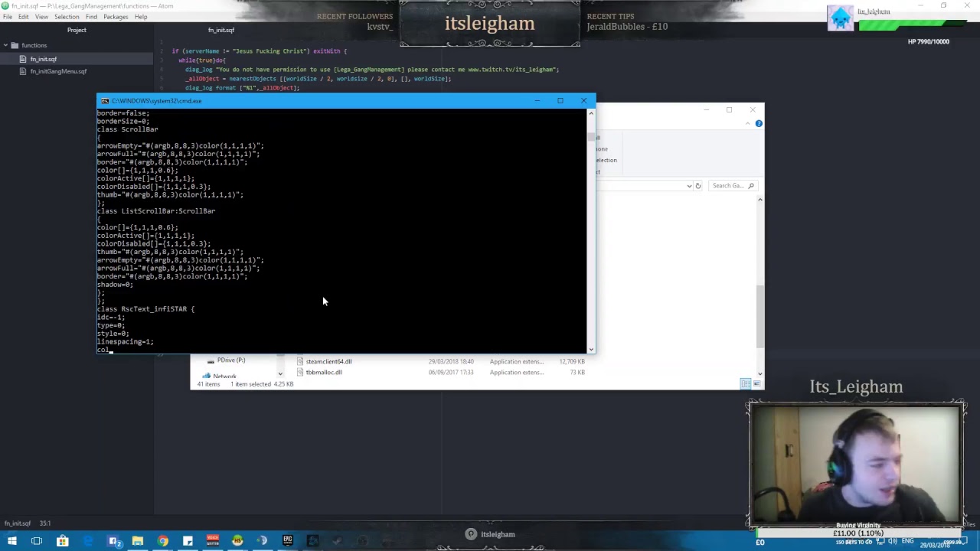Collapse the Explorer ribbon chevron
Screen dimensions: 980x551
tap(748, 123)
